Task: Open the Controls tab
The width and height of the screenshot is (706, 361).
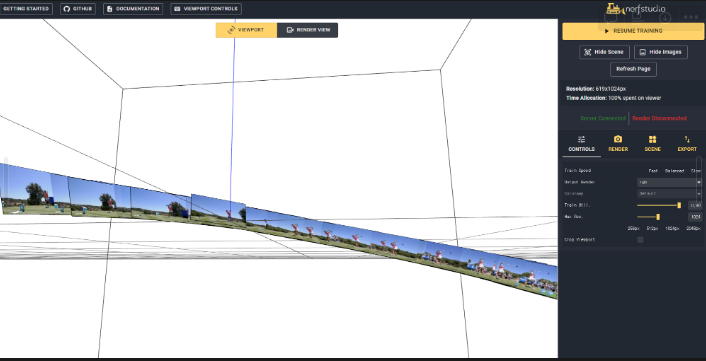Action: (x=581, y=144)
